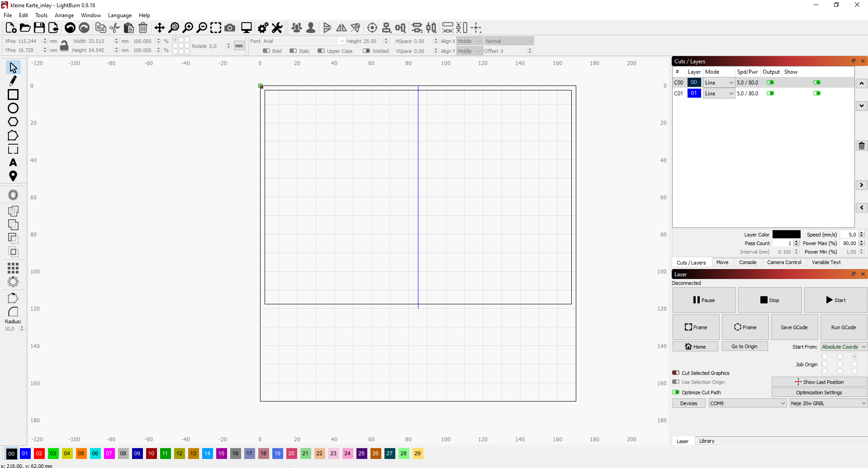The height and width of the screenshot is (468, 868).
Task: Switch to the Console tab
Action: pyautogui.click(x=747, y=262)
